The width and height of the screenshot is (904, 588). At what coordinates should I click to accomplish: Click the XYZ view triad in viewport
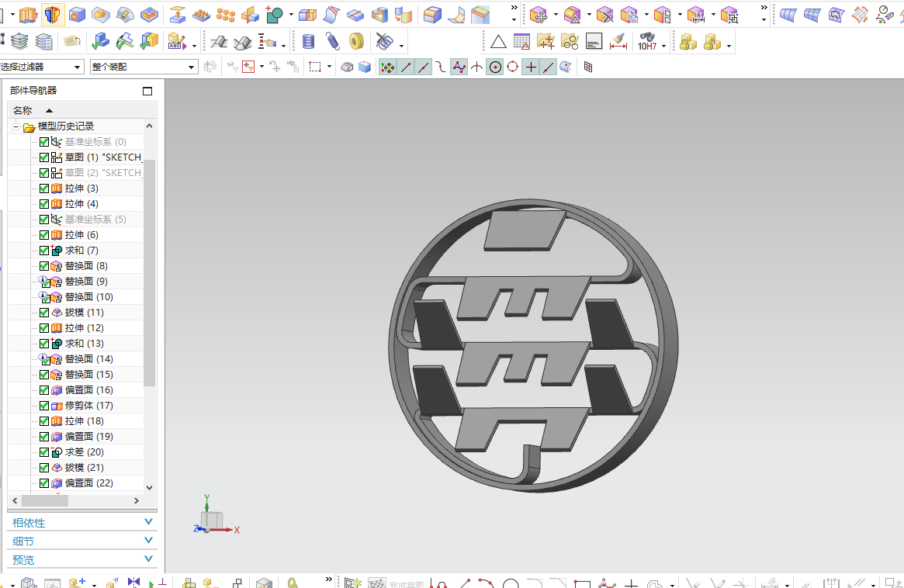tap(216, 516)
